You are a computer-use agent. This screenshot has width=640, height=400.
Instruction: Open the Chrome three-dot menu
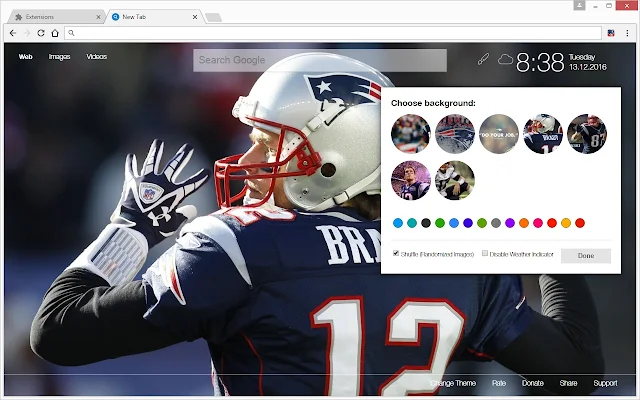point(627,33)
